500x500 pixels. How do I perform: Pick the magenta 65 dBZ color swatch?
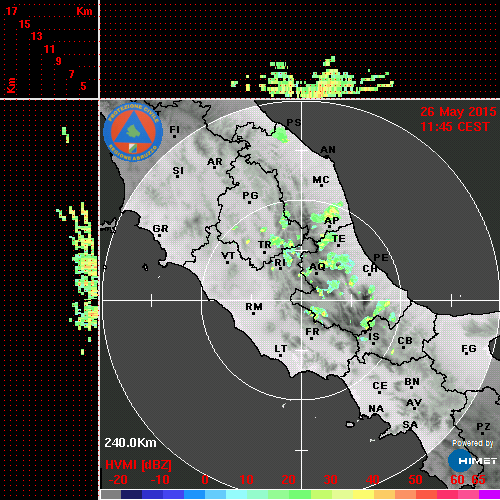tap(490, 494)
